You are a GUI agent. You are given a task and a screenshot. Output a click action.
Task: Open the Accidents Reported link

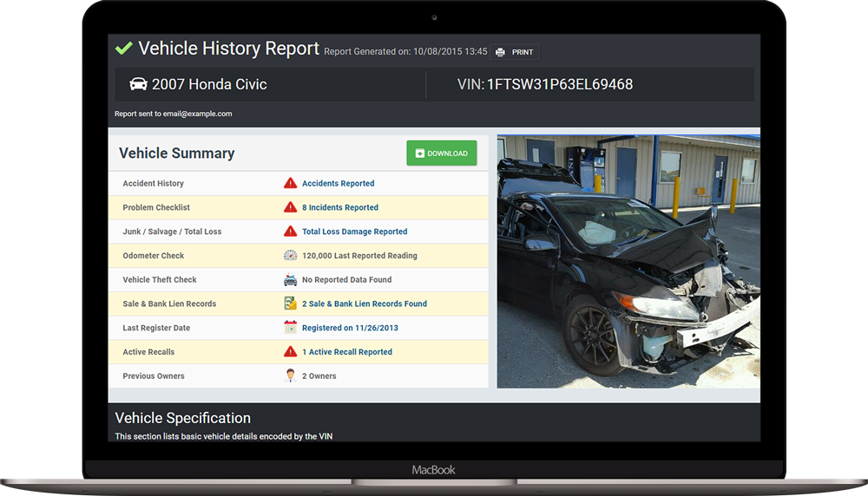(x=339, y=183)
